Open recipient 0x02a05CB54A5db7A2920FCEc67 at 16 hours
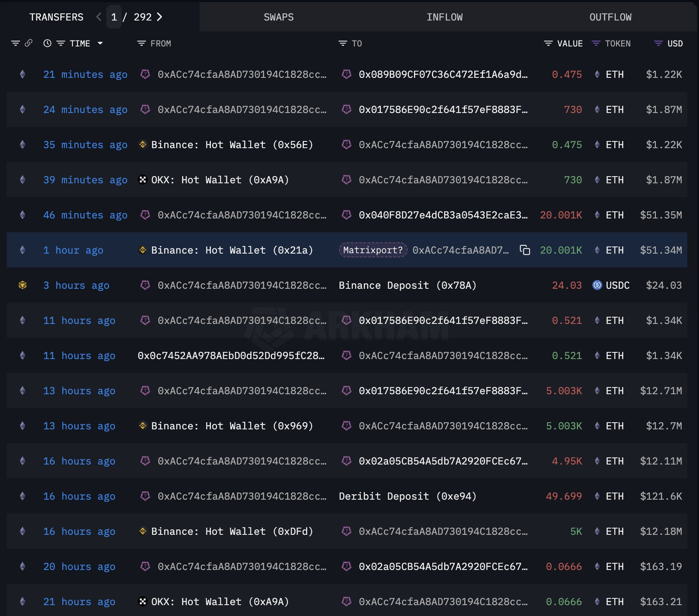This screenshot has height=616, width=699. pyautogui.click(x=443, y=461)
